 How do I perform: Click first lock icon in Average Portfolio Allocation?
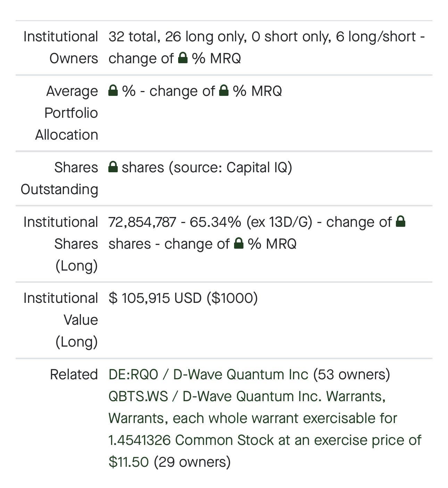113,90
